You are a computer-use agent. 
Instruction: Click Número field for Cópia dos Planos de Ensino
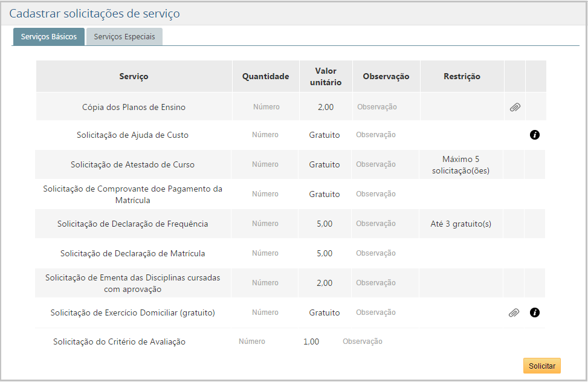265,106
